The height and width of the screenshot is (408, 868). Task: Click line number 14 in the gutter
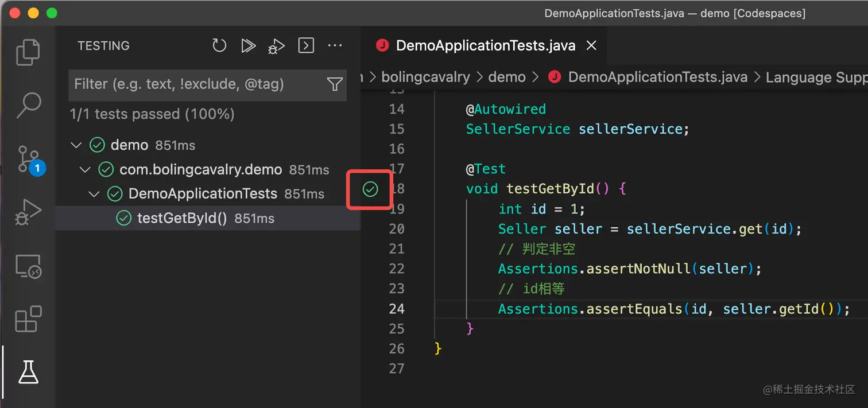click(x=397, y=109)
